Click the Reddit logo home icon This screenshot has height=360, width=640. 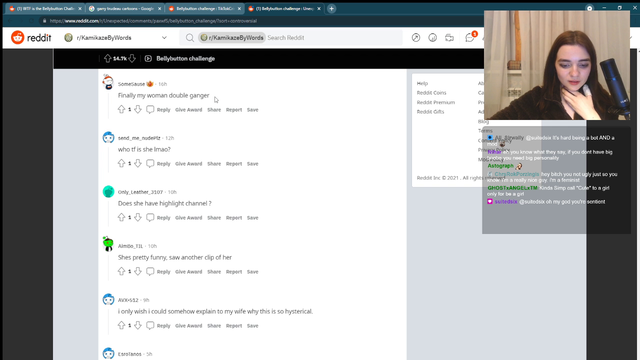click(18, 38)
